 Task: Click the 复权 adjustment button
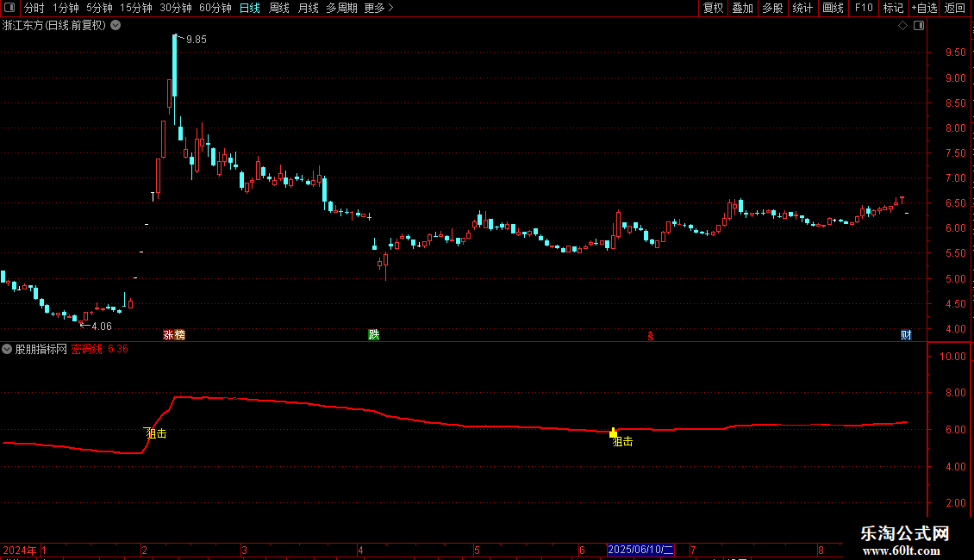[x=713, y=8]
